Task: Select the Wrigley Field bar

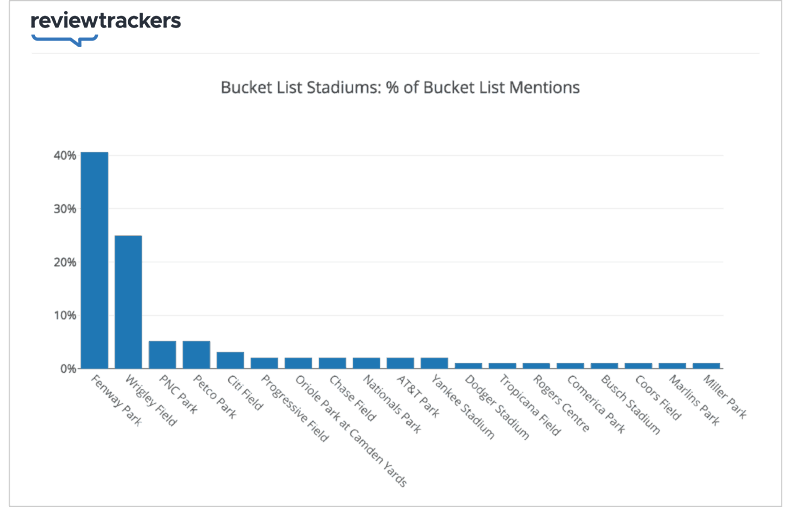Action: [x=129, y=302]
